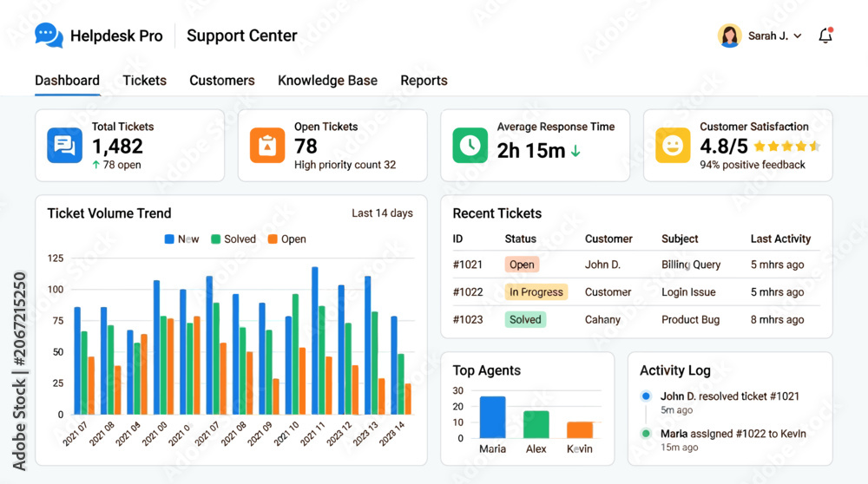Click Maria's blue bar in Top Agents
The image size is (868, 484).
(x=492, y=417)
